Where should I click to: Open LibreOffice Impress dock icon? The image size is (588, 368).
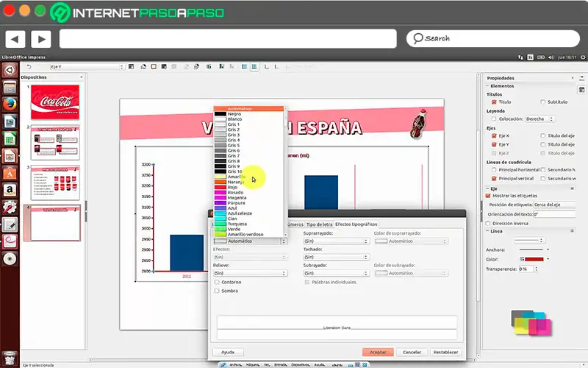click(10, 156)
